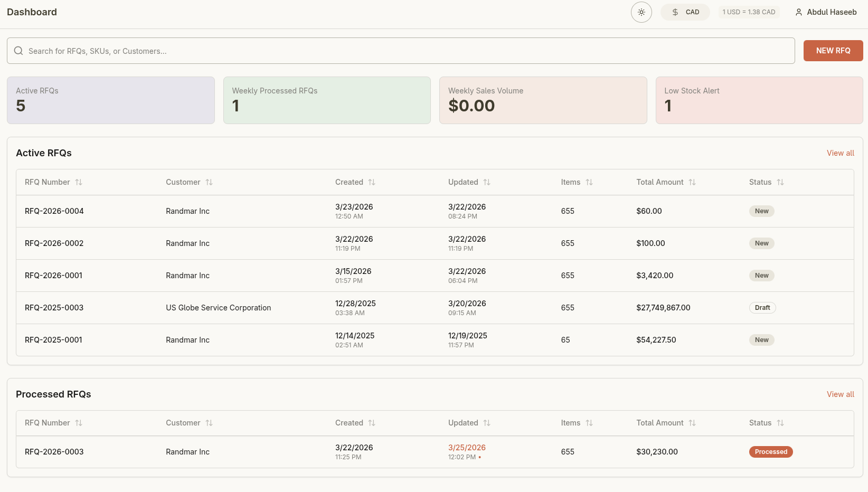Open the CAD currency selector

click(x=685, y=12)
